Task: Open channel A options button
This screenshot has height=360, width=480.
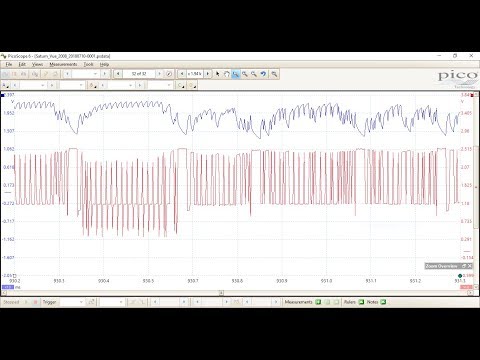Action: click(5, 85)
